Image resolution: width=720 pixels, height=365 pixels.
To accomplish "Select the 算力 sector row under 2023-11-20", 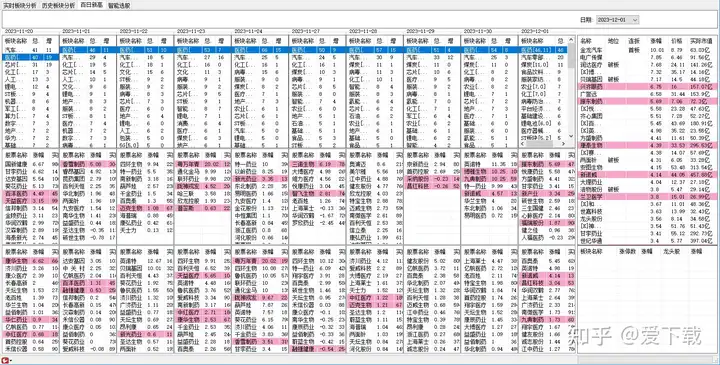I will tap(31, 116).
